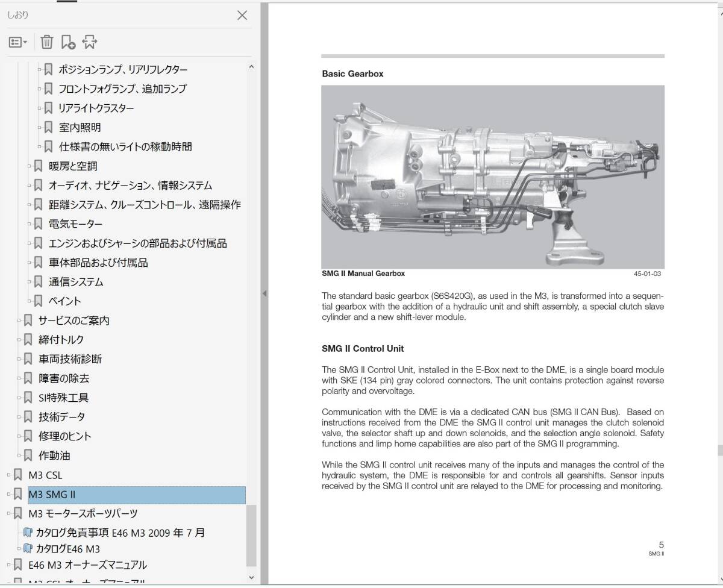Click the SMG II gearbox photo

tap(493, 177)
